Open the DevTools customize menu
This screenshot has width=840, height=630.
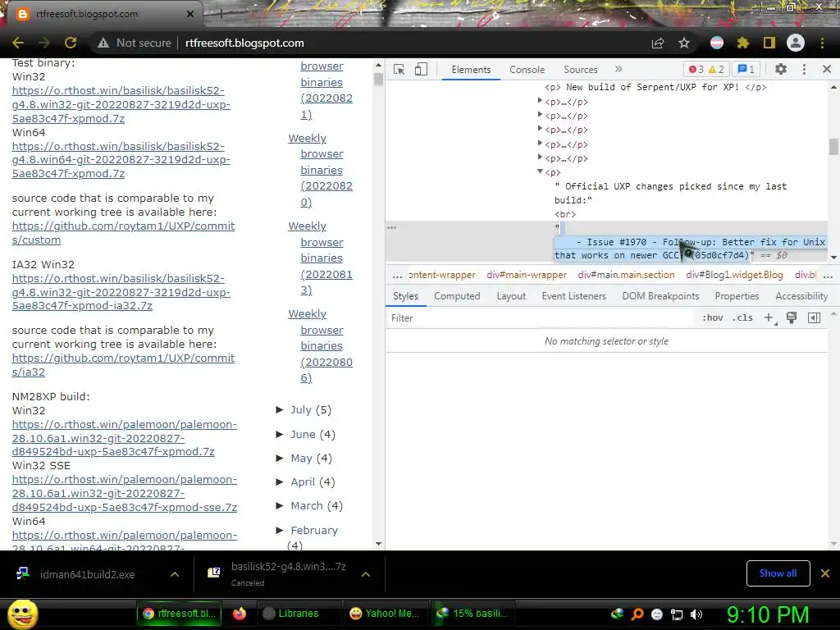point(804,69)
